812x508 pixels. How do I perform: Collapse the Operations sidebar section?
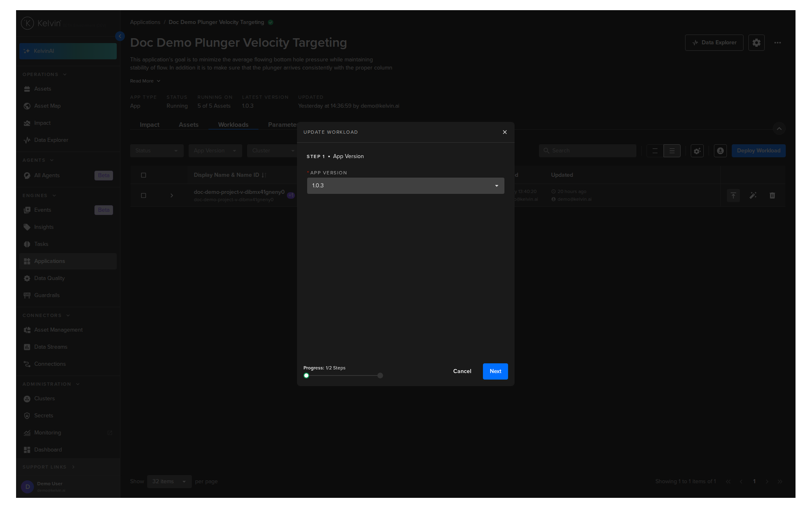[44, 75]
